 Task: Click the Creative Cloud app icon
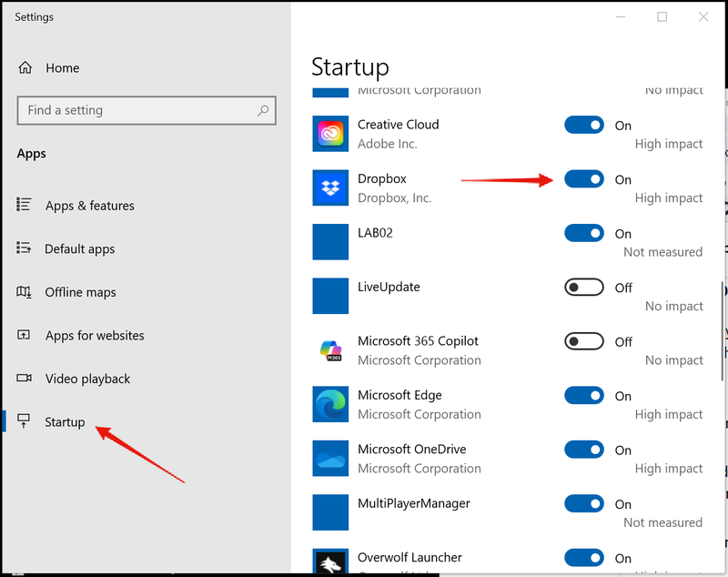click(x=329, y=134)
